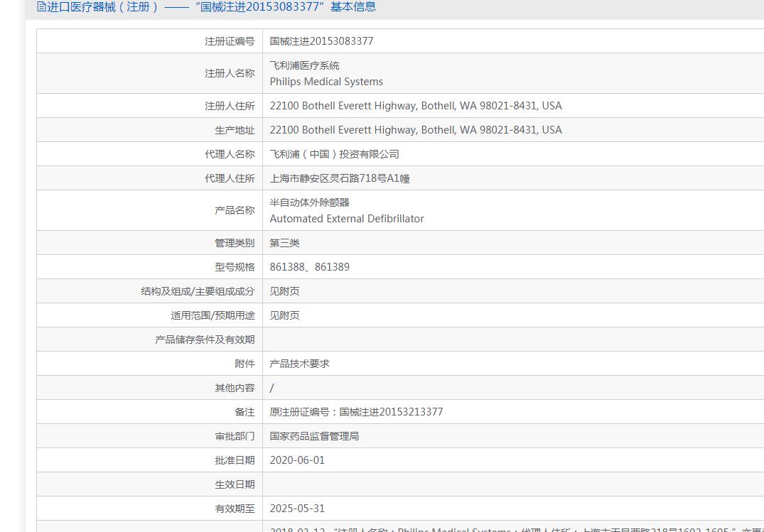Select the approval date "2020-06-01"
Screen dimensions: 764x532
tap(297, 460)
